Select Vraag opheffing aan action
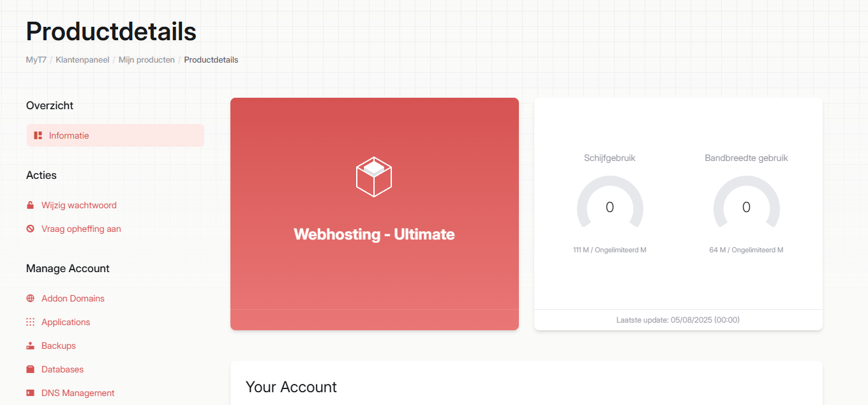Image resolution: width=868 pixels, height=405 pixels. point(81,229)
